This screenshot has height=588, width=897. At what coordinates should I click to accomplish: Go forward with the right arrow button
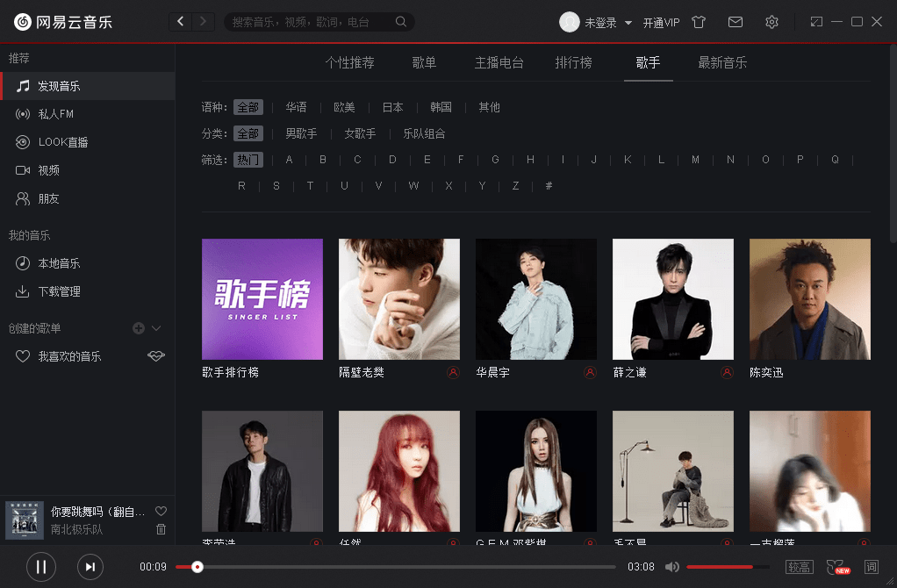203,22
